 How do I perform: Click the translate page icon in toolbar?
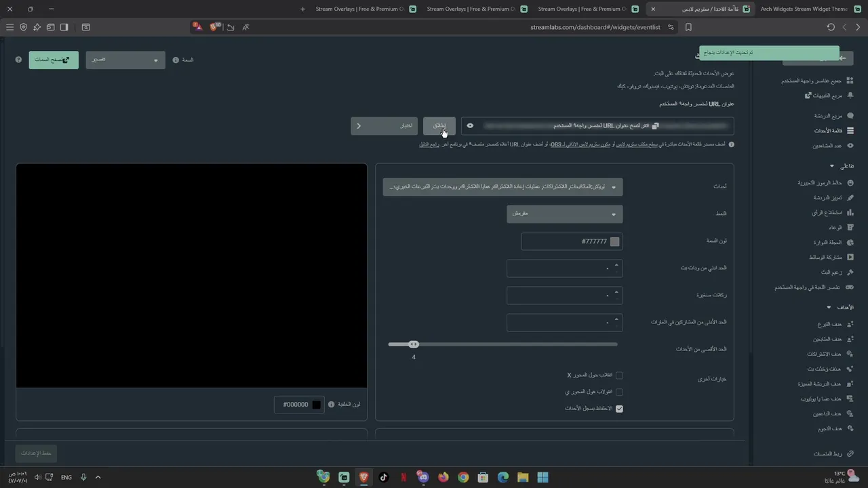pyautogui.click(x=245, y=27)
